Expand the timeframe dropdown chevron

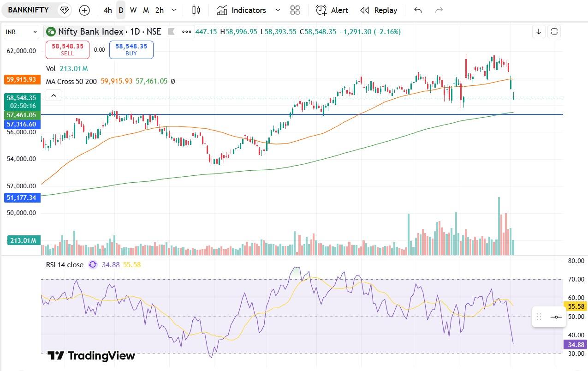[x=173, y=10]
